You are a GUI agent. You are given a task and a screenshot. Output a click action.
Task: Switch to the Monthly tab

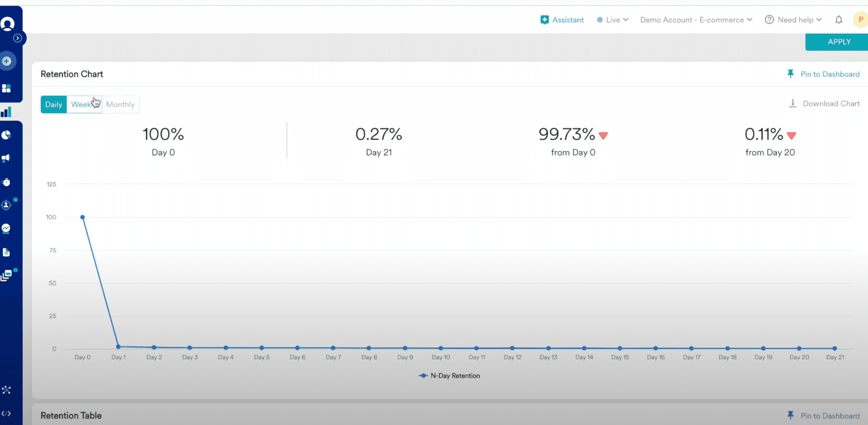click(x=120, y=105)
